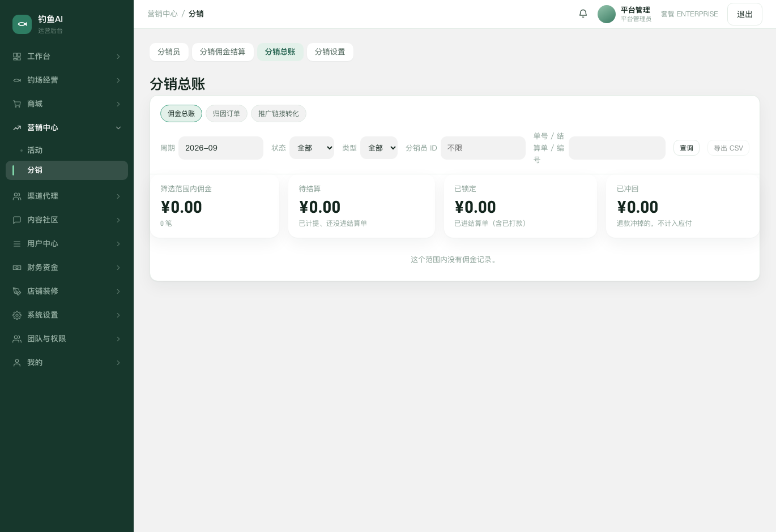Screen dimensions: 776x532
Task: Collapse the 营销中心 chevron
Action: click(118, 128)
